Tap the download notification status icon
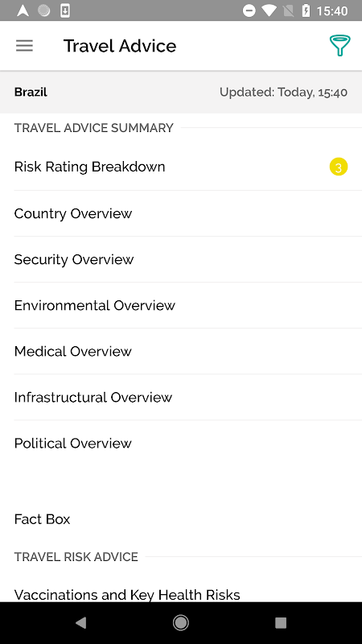The height and width of the screenshot is (644, 362). pos(65,10)
